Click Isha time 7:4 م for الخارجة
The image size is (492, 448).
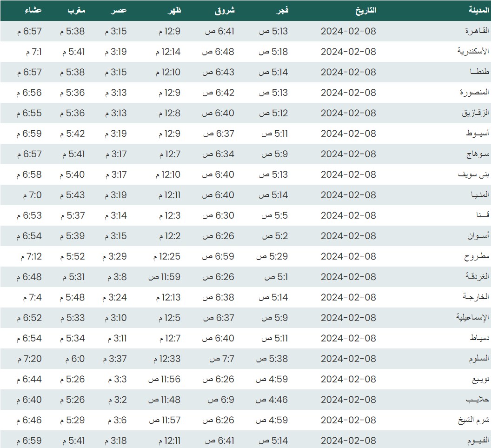pos(32,297)
